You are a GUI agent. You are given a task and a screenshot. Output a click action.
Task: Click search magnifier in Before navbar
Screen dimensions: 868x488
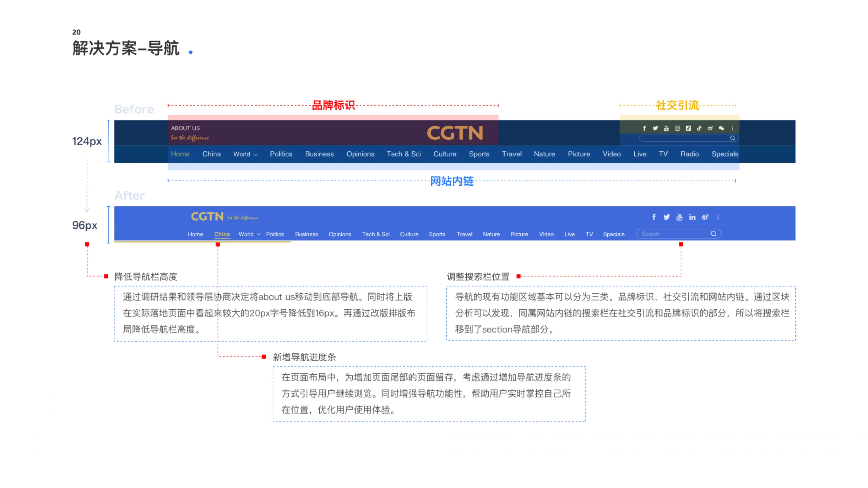click(732, 138)
